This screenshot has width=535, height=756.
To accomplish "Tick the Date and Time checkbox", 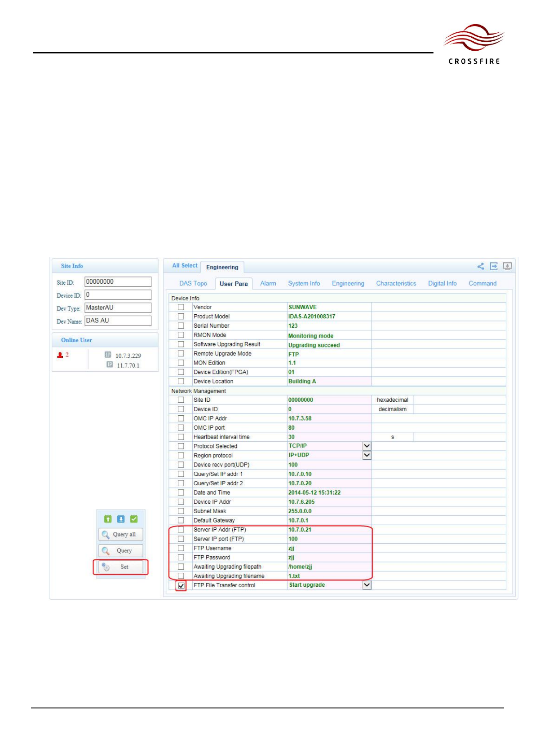I will 181,492.
